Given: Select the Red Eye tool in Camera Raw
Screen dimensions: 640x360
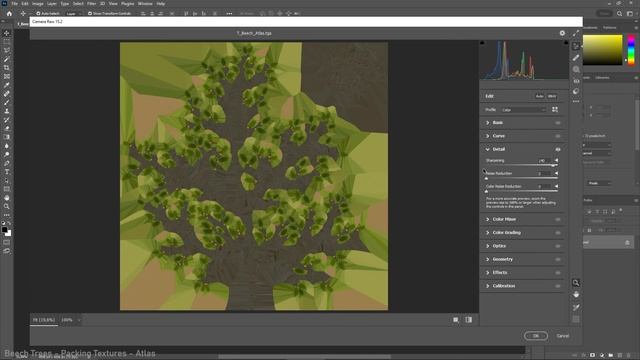Looking at the screenshot, I should (x=576, y=81).
